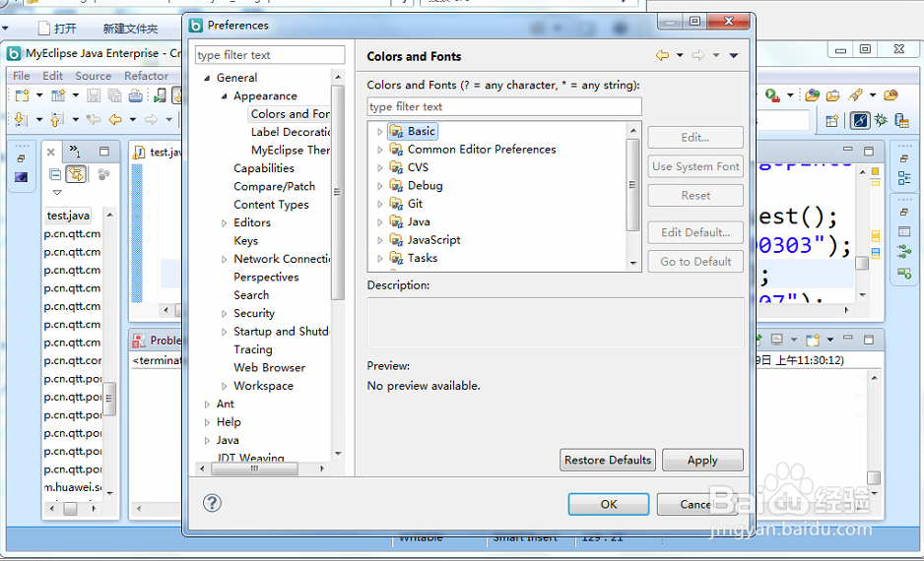Collapse the General tree node

[x=207, y=78]
